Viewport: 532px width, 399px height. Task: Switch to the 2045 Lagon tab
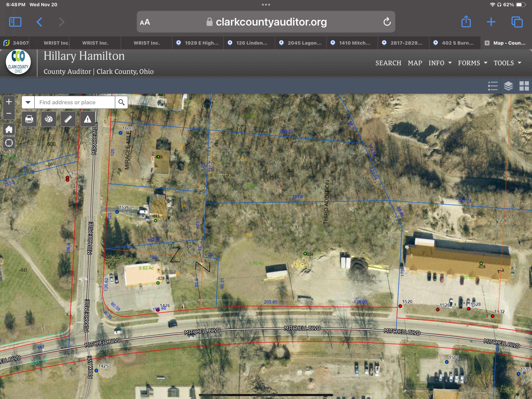click(301, 43)
